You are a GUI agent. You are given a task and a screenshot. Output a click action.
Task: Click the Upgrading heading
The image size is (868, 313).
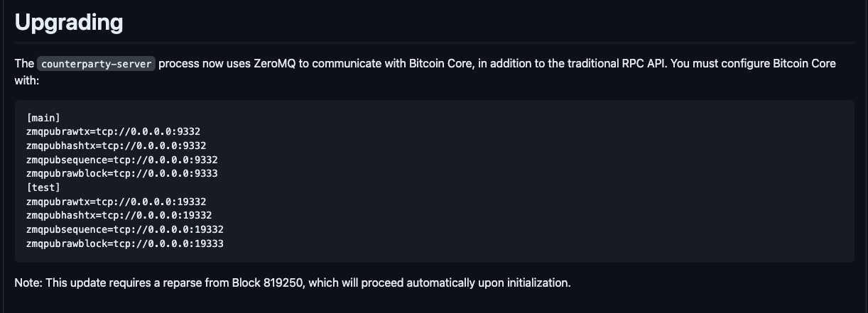point(69,23)
